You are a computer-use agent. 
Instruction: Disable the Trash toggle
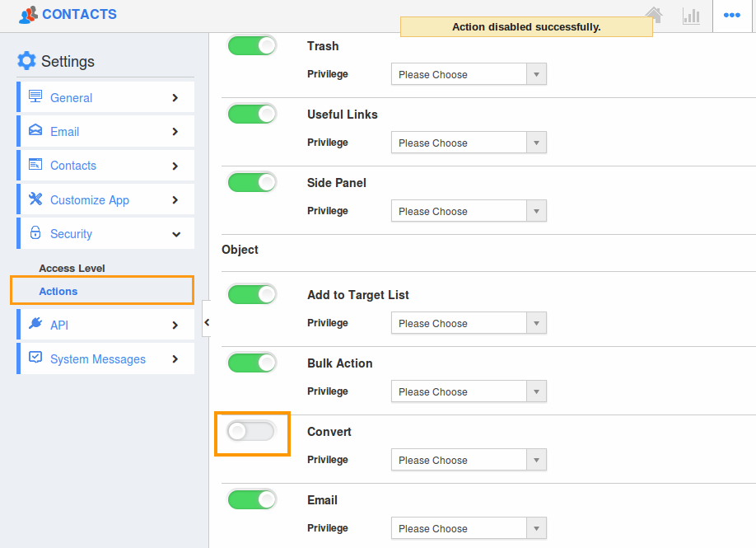(x=252, y=45)
